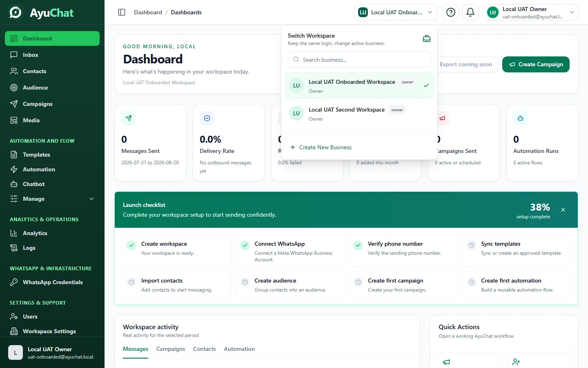The image size is (588, 368).
Task: Expand the Manage section chevron
Action: 91,199
